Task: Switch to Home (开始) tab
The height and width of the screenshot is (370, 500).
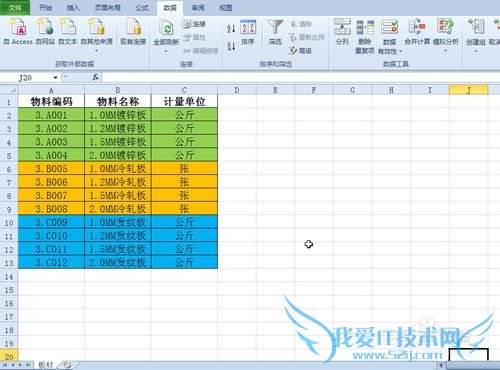Action: point(45,8)
